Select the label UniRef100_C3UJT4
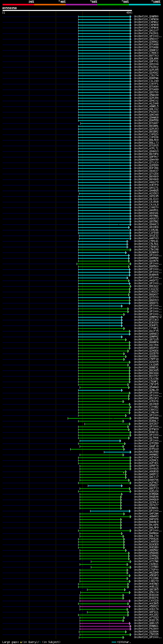163x644 pixels. (146, 75)
